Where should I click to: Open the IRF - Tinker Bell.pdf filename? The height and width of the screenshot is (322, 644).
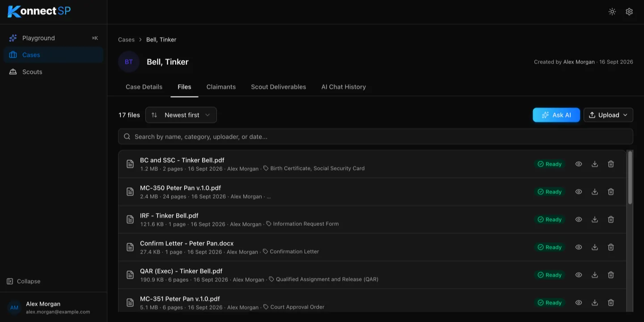(x=169, y=216)
